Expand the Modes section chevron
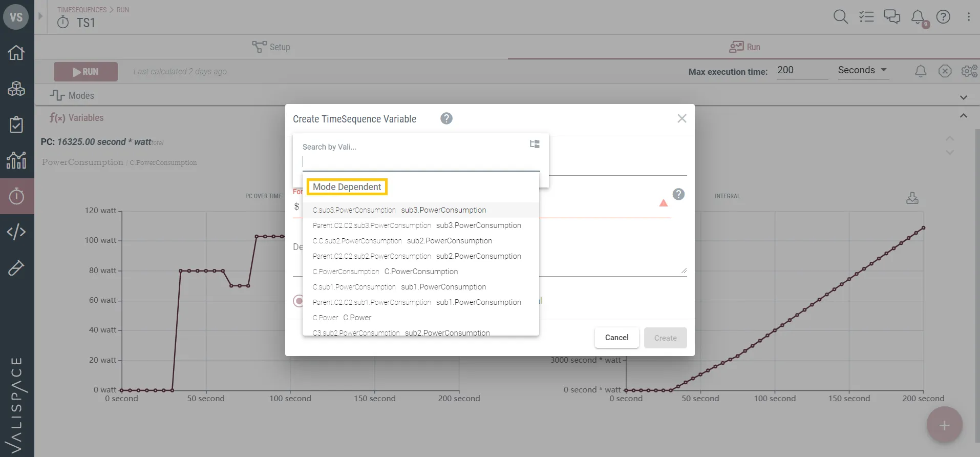 coord(964,97)
